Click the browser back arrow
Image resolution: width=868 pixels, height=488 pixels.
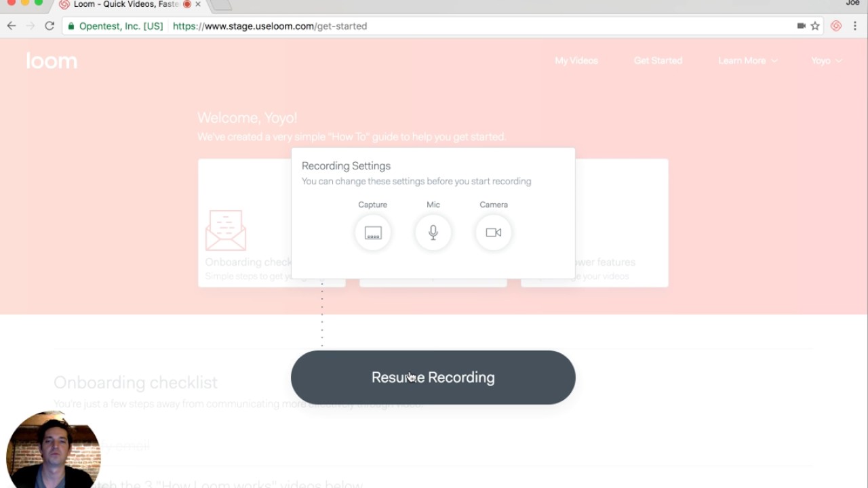[12, 26]
